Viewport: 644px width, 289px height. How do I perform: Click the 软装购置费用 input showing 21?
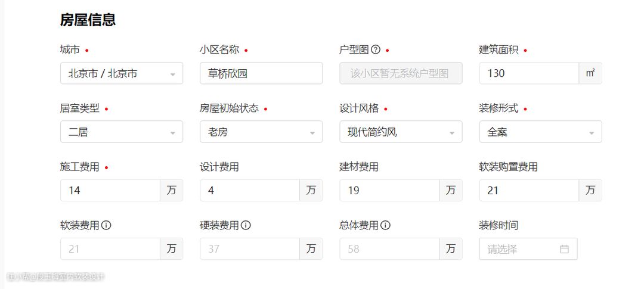529,191
